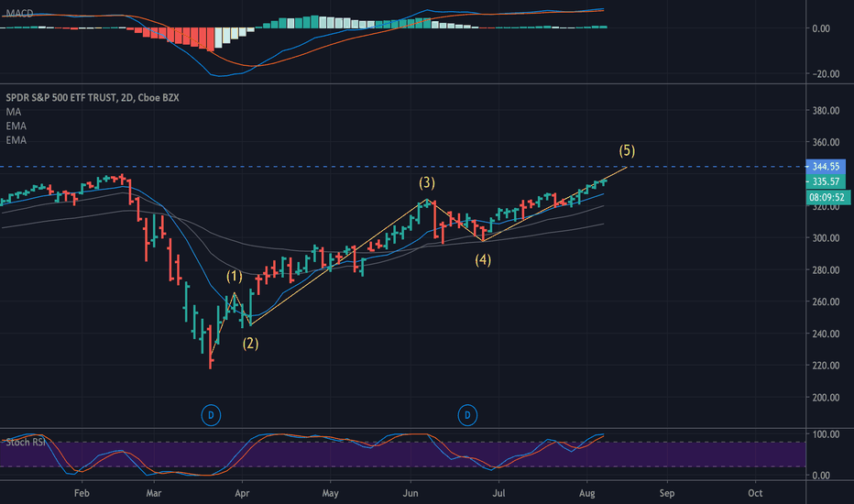This screenshot has height=504, width=854.
Task: Click the Oct label on time axis
Action: coord(755,493)
